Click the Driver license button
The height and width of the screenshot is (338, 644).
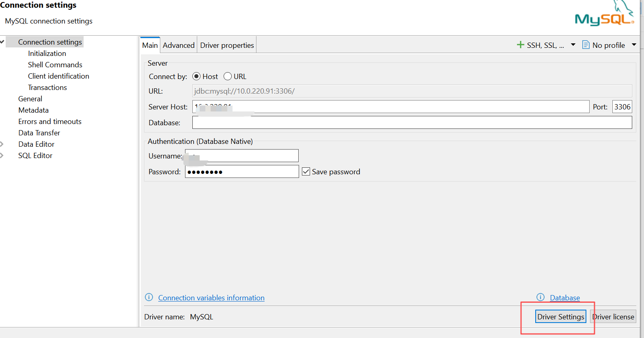click(x=613, y=317)
